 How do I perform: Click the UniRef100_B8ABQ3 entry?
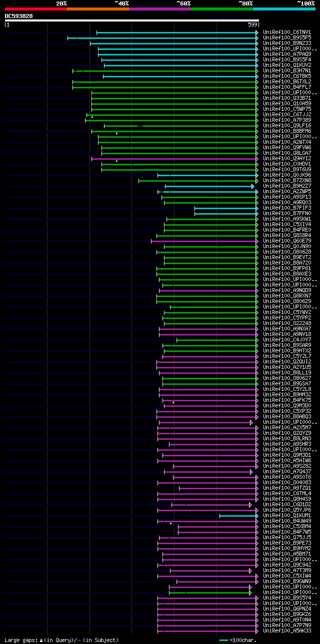click(287, 417)
